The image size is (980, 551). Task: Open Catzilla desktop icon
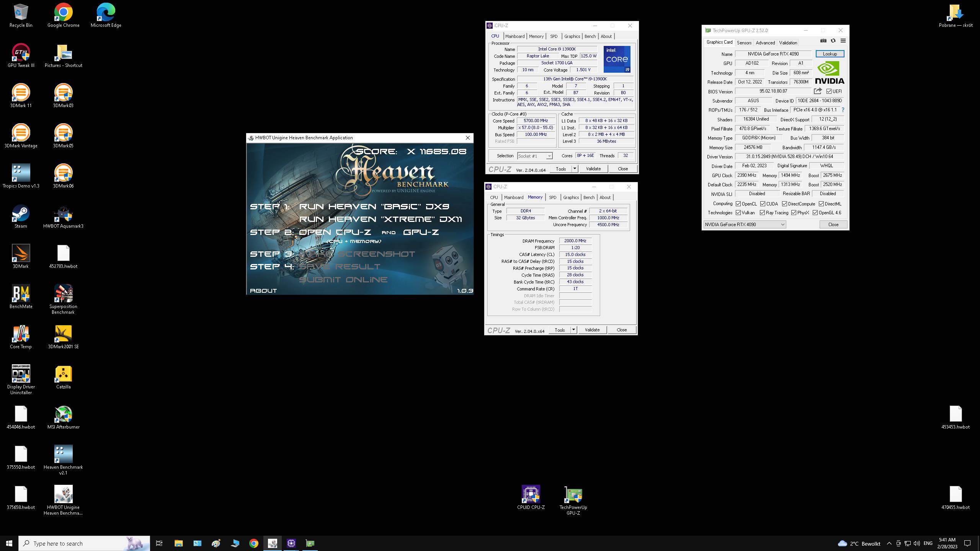point(63,377)
